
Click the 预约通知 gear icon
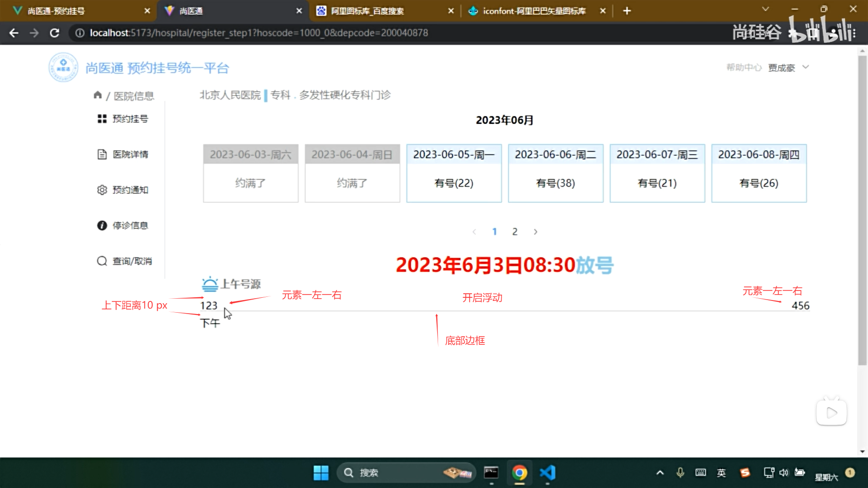click(102, 190)
